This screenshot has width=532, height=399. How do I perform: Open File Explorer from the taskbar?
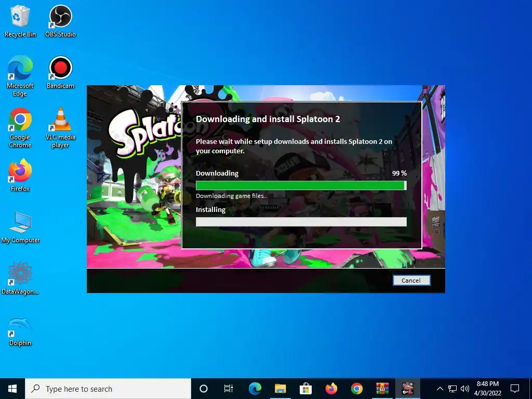click(x=280, y=389)
